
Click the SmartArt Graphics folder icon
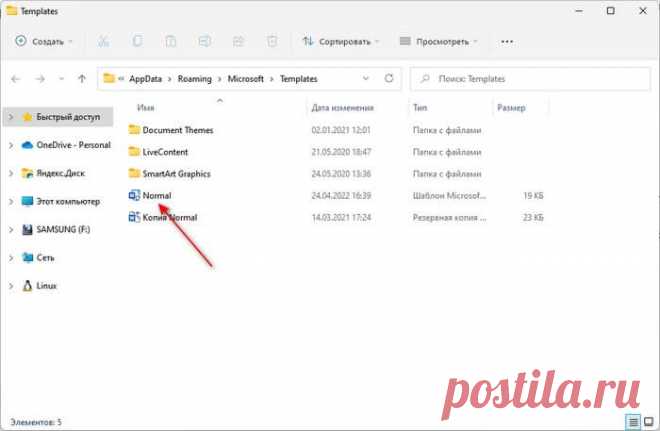134,173
